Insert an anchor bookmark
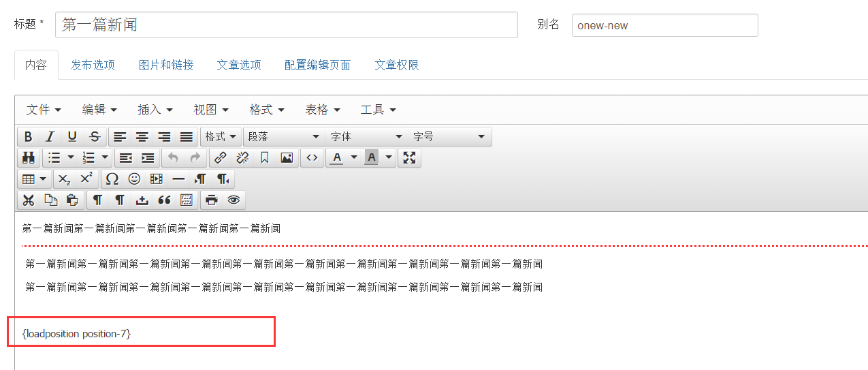Screen dimensions: 868x370 pyautogui.click(x=265, y=158)
